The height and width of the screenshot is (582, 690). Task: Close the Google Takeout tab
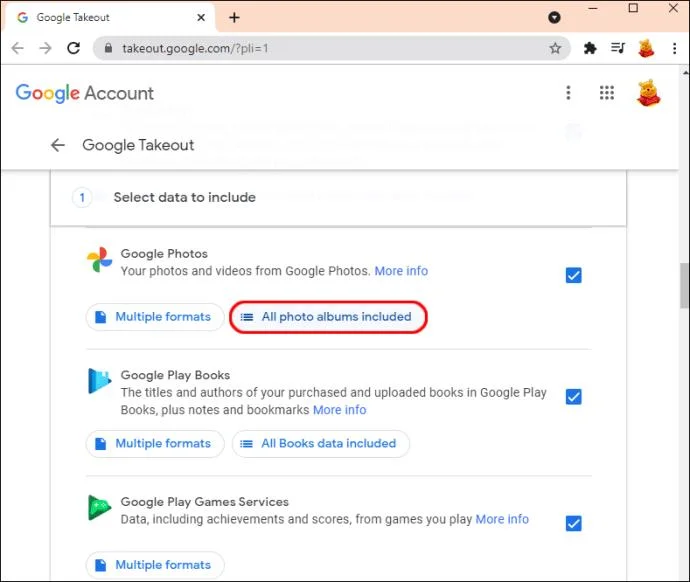pos(201,18)
